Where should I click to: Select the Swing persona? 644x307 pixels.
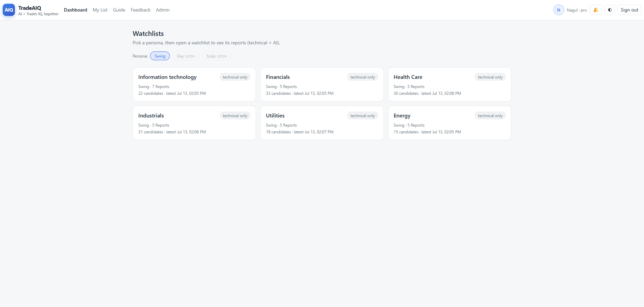160,56
